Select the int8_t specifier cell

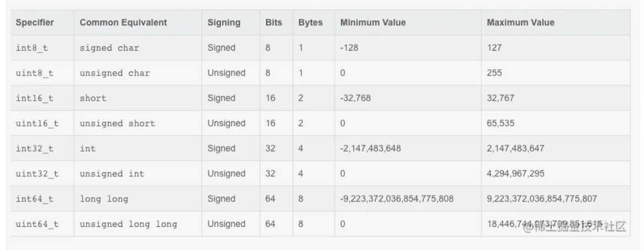[32, 48]
